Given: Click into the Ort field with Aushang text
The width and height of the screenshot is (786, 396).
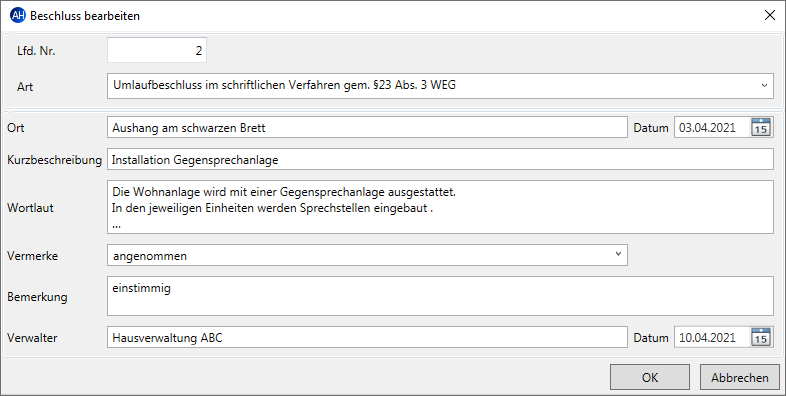Looking at the screenshot, I should 367,127.
